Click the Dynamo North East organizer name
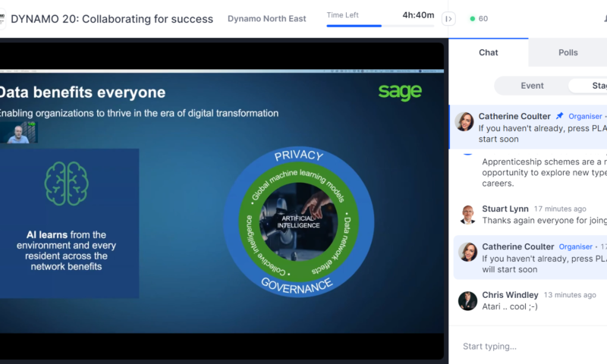The width and height of the screenshot is (607, 364). (265, 19)
